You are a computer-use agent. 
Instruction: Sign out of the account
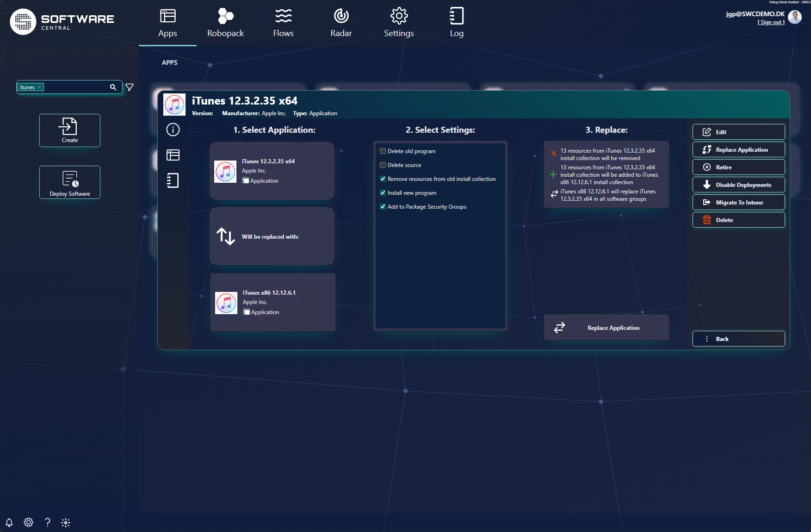tap(771, 22)
